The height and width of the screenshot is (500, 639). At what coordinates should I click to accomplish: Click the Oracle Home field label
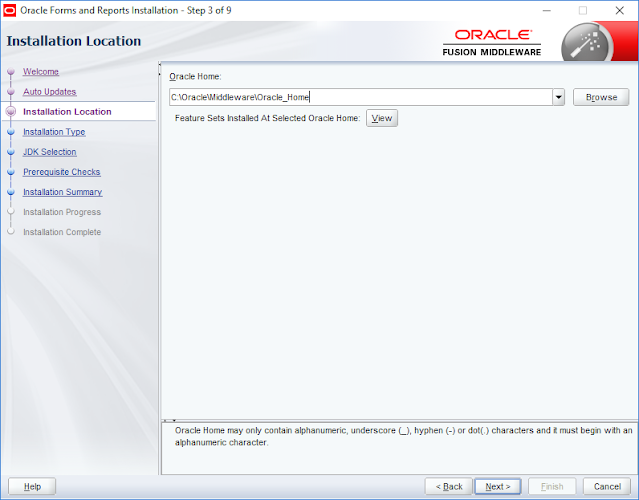coord(195,77)
